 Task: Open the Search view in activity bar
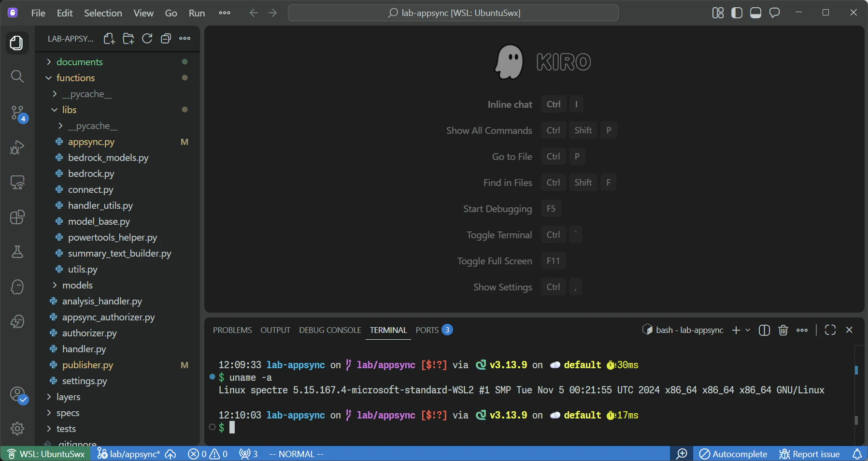tap(17, 76)
